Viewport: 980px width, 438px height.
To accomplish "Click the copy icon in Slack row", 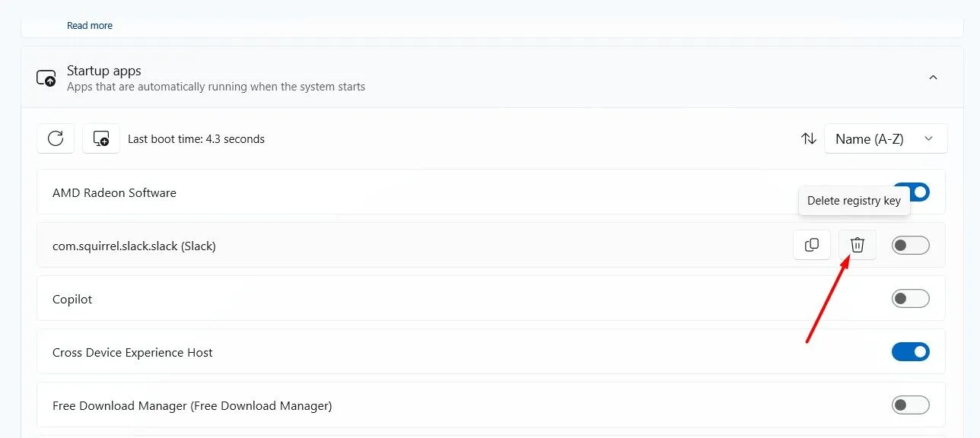I will click(x=812, y=245).
